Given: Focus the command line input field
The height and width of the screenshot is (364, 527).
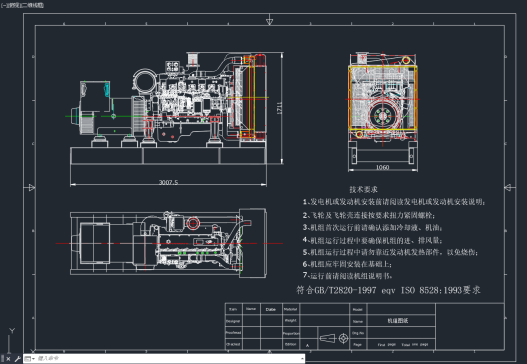Looking at the screenshot, I should (x=168, y=359).
